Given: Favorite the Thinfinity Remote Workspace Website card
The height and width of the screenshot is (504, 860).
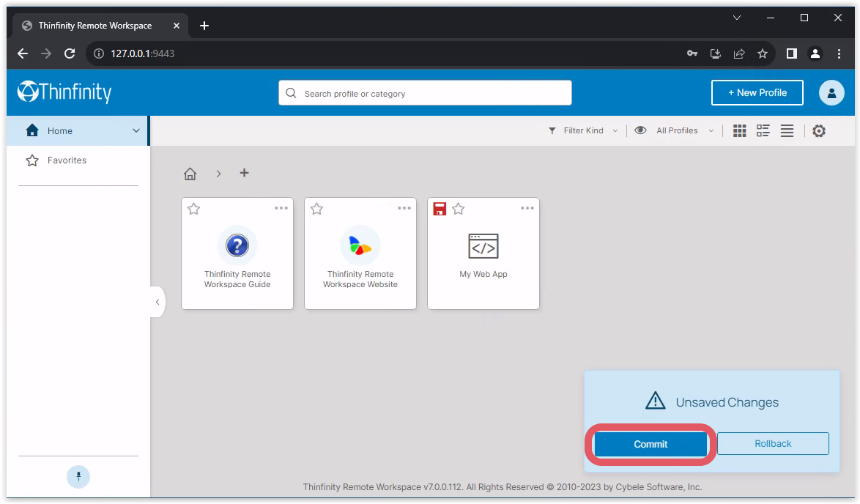Looking at the screenshot, I should (x=316, y=209).
